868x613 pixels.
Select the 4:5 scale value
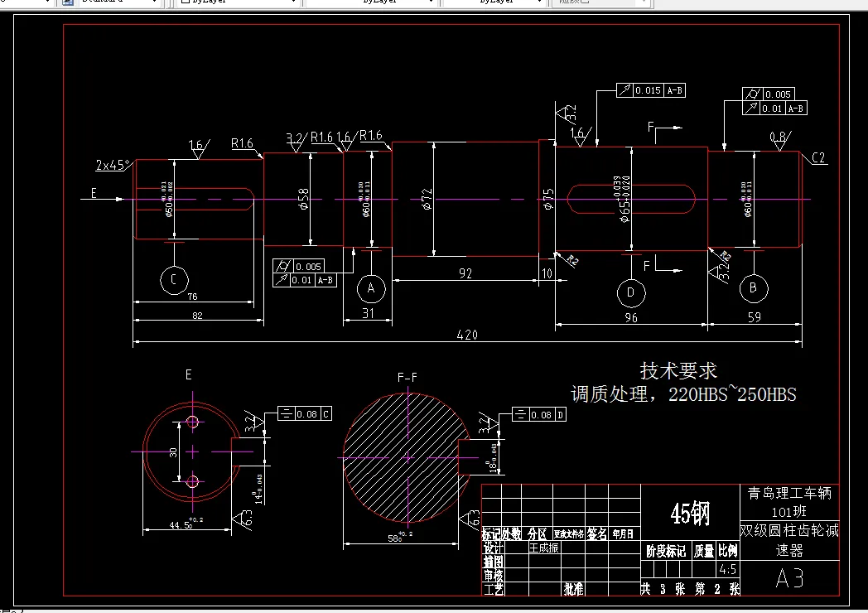coord(727,569)
